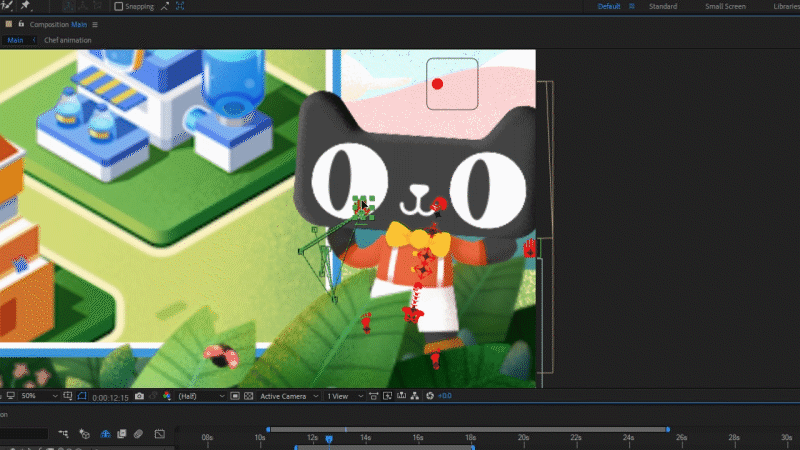Switch to Small Screen workspace

pos(725,6)
